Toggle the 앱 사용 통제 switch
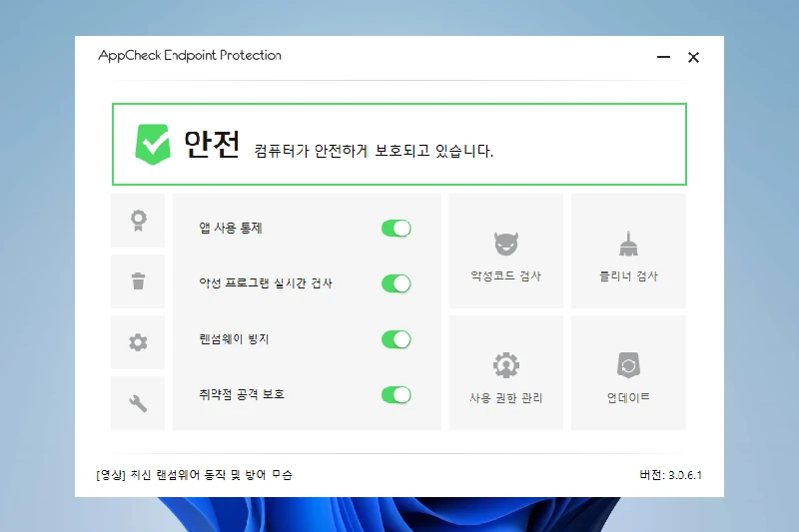 [396, 229]
